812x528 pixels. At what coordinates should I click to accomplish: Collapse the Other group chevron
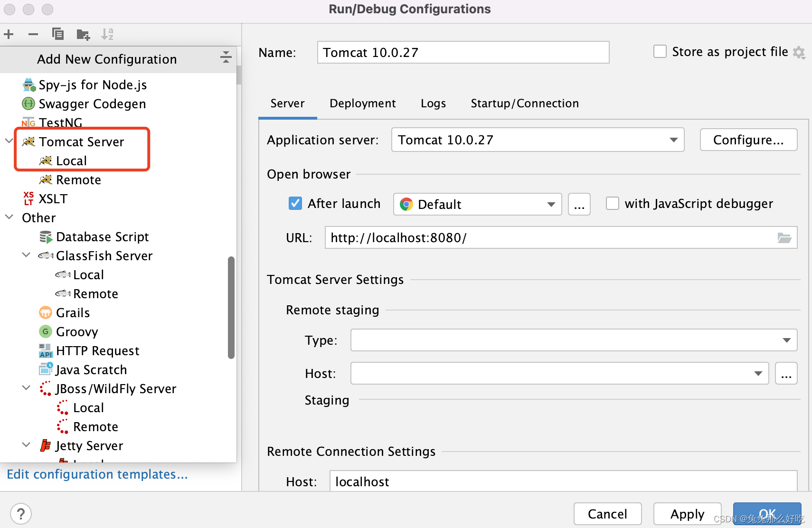[x=9, y=217]
